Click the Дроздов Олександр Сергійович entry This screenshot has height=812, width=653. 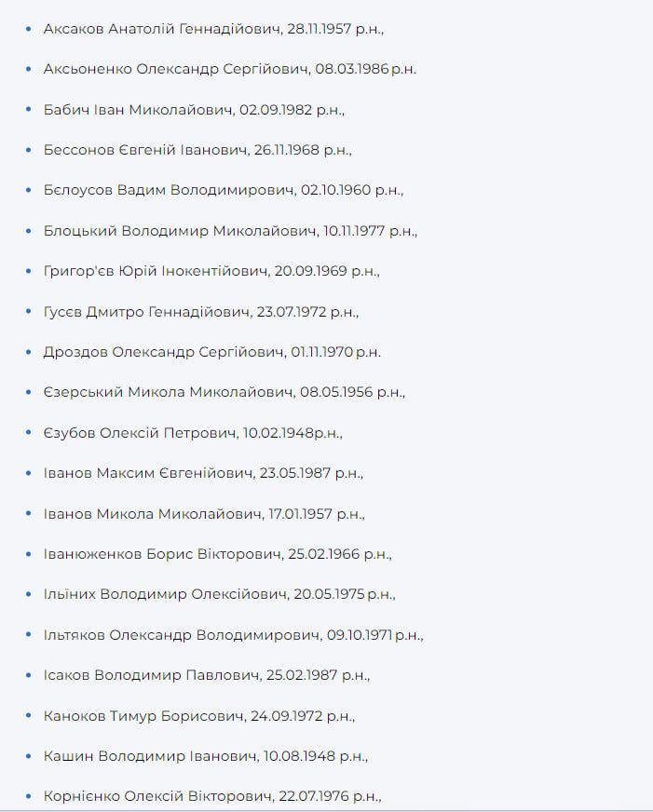point(211,352)
